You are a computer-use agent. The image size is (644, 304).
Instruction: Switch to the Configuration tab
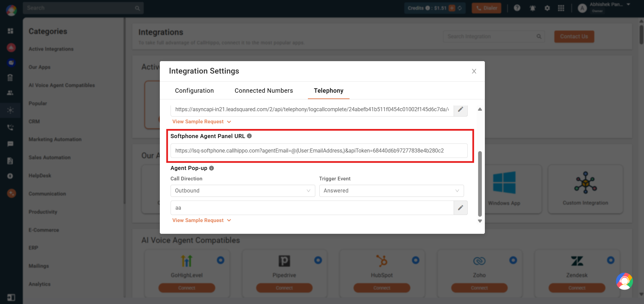coord(194,91)
